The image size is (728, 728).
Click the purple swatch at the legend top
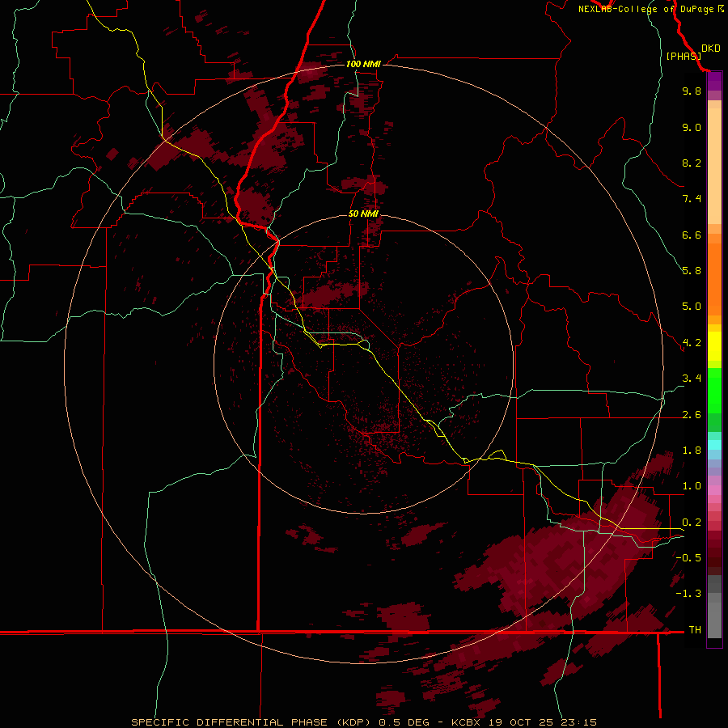pos(714,81)
